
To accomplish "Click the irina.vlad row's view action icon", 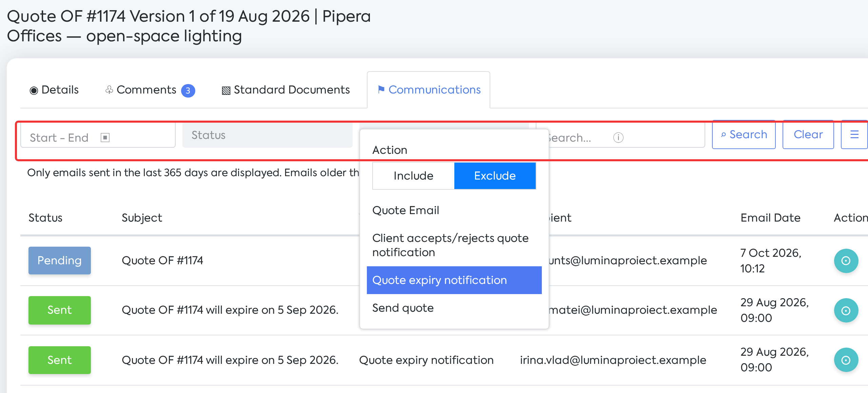I will 846,360.
